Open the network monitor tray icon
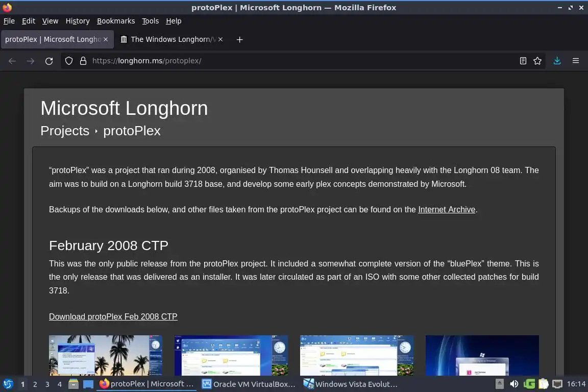This screenshot has width=588, height=392. (557, 384)
